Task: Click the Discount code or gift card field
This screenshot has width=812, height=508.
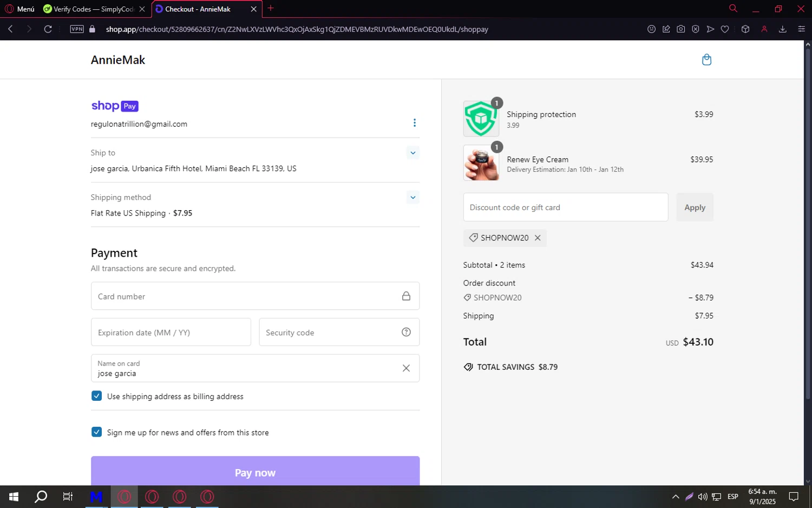Action: click(566, 207)
